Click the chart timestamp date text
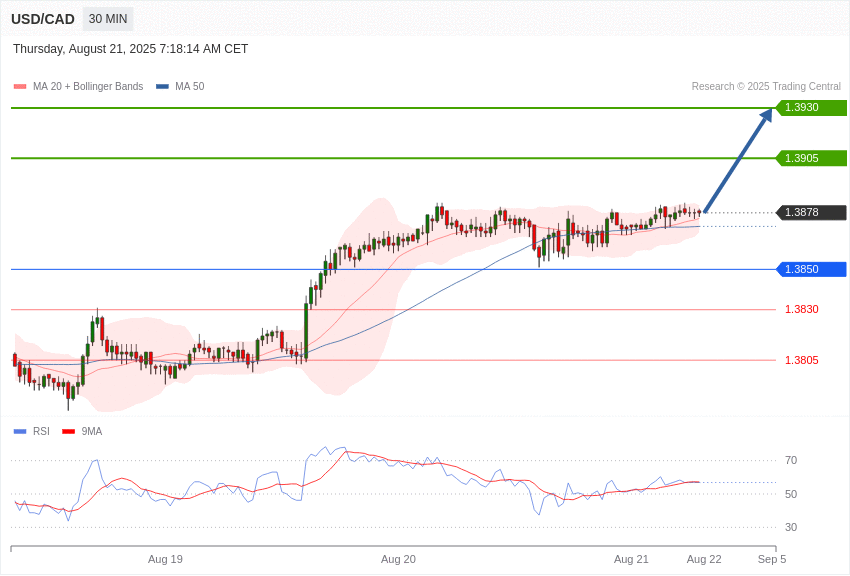850x576 pixels. pos(130,49)
